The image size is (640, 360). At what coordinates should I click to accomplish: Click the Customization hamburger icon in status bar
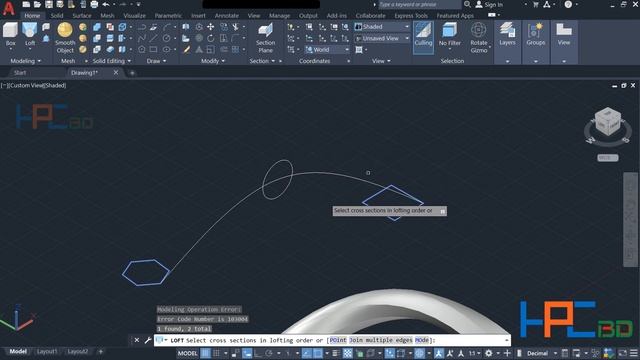click(634, 353)
